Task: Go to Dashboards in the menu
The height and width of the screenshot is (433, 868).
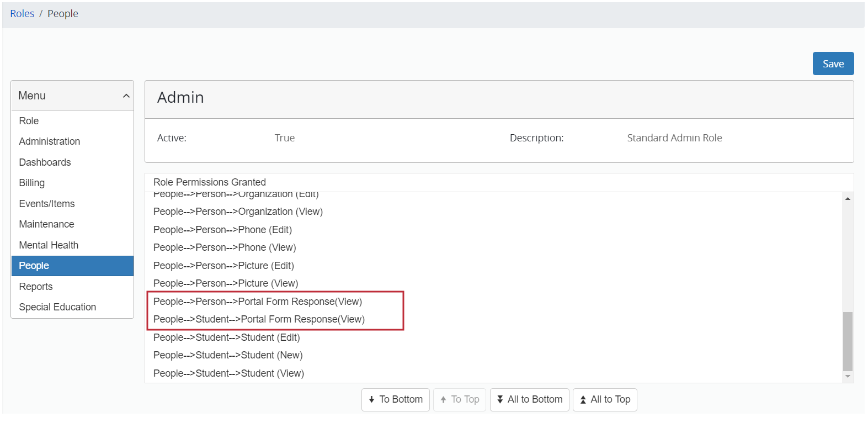Action: point(45,162)
